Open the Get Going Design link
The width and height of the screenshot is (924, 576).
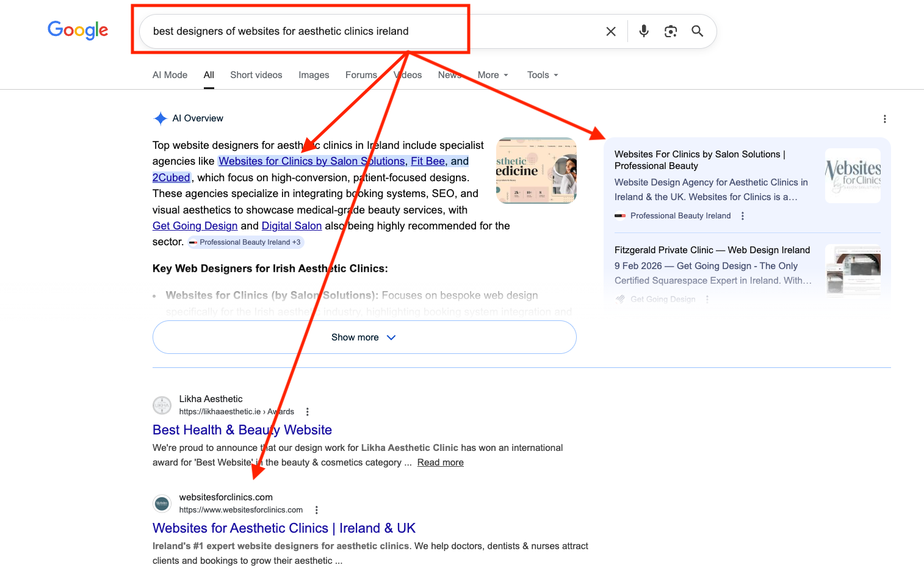[195, 226]
